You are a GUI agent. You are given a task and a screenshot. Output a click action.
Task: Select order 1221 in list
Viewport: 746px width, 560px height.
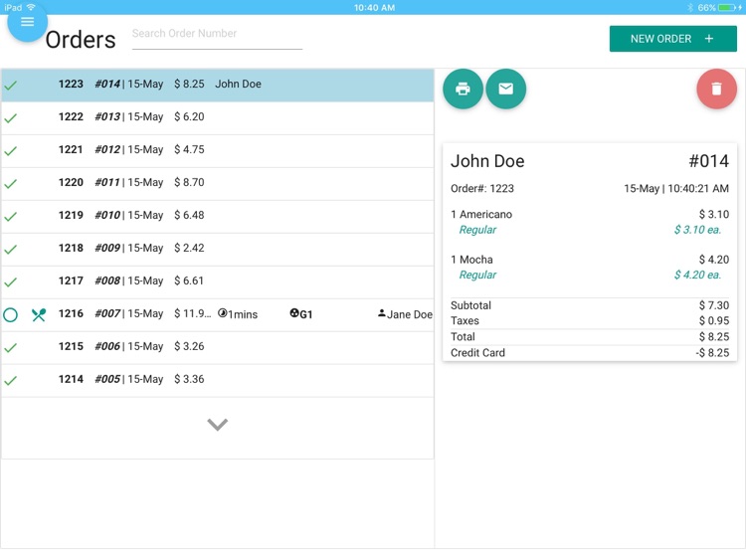click(218, 150)
